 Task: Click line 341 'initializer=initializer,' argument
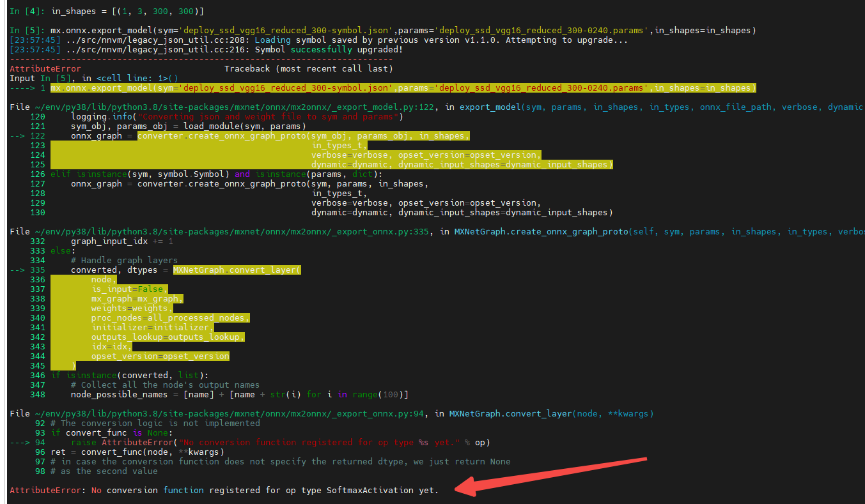pyautogui.click(x=153, y=328)
